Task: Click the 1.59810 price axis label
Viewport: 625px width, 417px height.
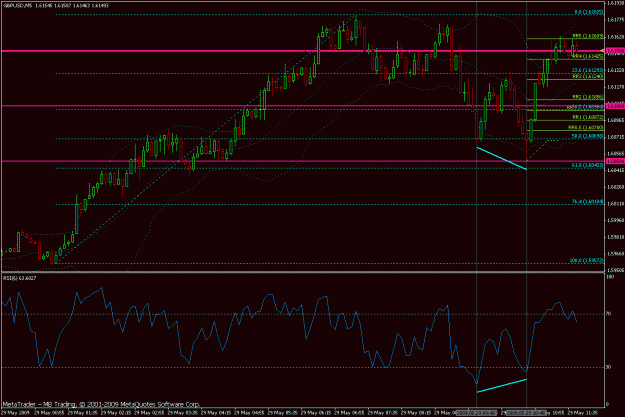Action: [615, 237]
